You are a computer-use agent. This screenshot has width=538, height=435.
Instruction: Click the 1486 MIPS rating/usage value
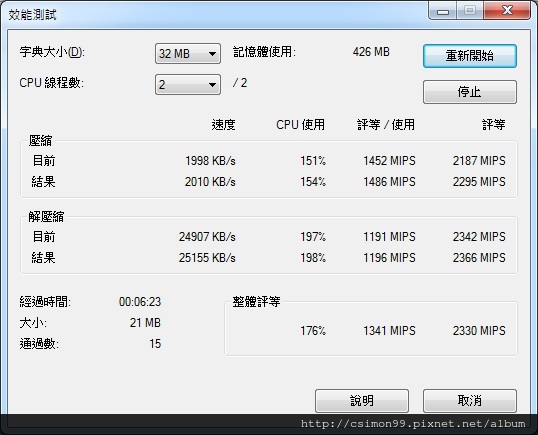[x=389, y=181]
